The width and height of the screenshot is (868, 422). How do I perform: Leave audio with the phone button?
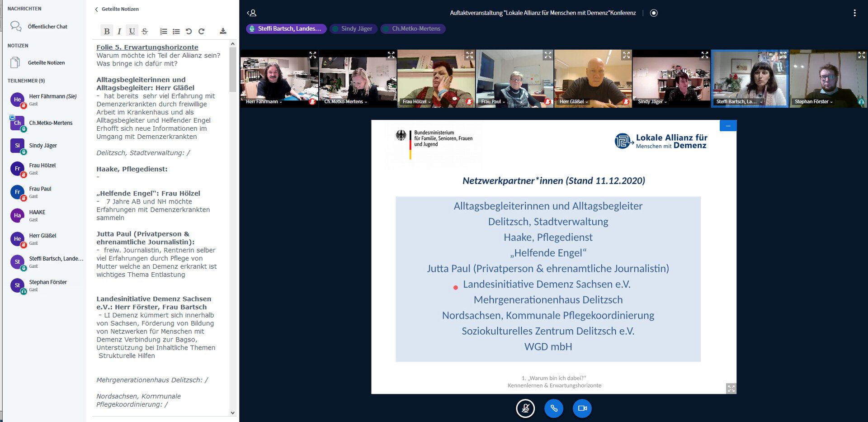point(554,408)
